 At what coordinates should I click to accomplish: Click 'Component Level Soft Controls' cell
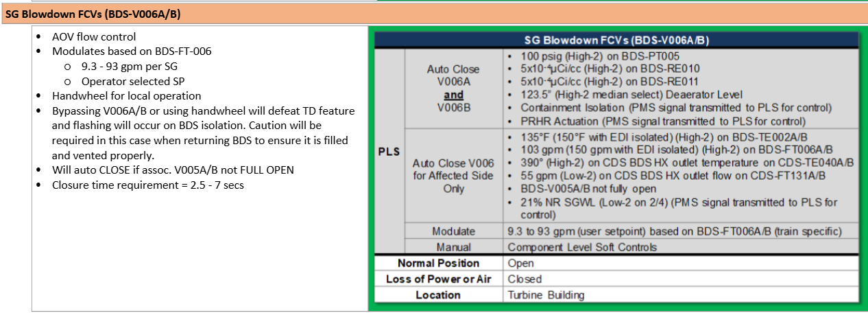[x=681, y=247]
